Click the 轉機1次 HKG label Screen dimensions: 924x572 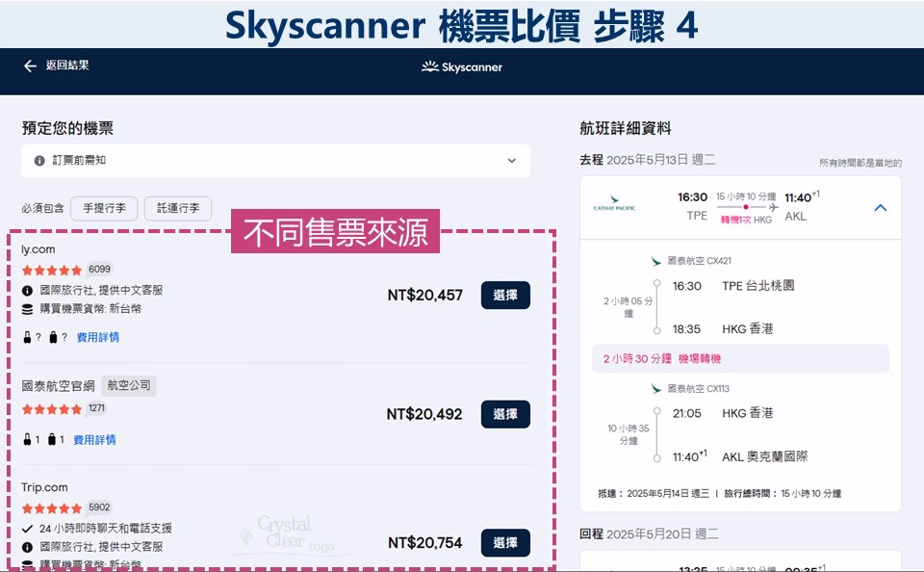[x=746, y=220]
